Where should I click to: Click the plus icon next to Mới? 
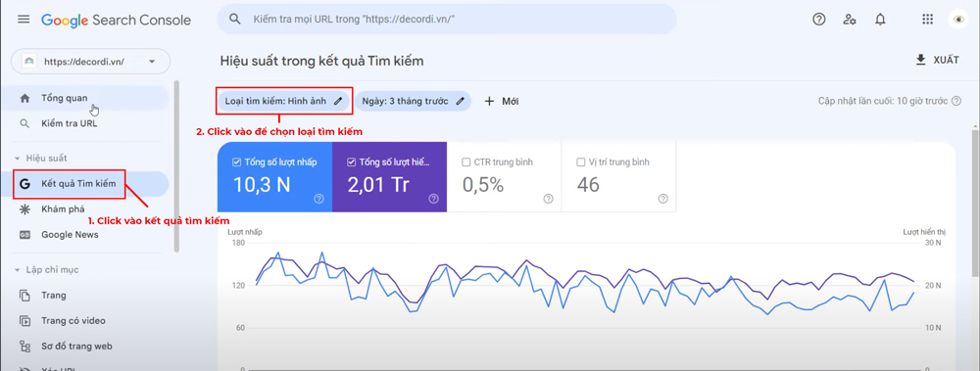coord(489,101)
